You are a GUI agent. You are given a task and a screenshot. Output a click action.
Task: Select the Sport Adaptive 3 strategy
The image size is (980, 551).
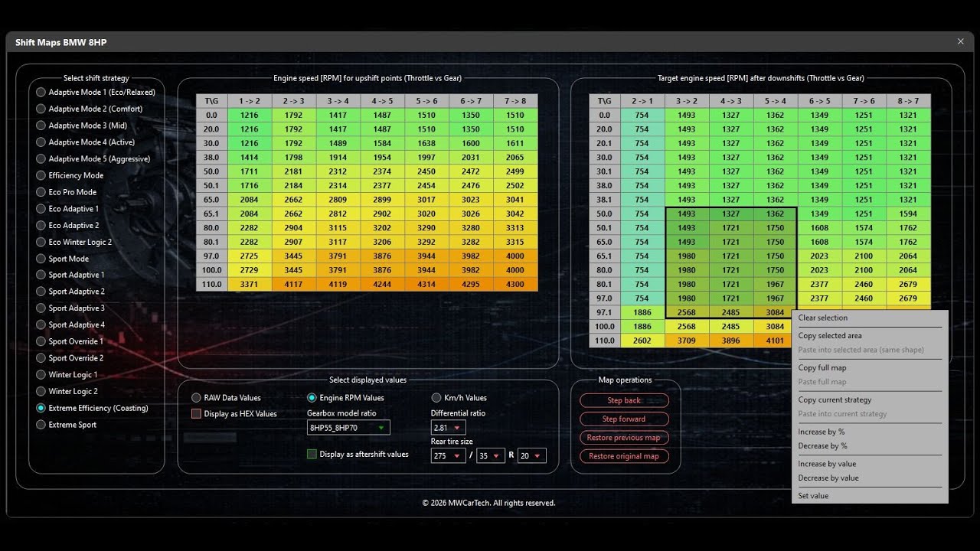(70, 308)
